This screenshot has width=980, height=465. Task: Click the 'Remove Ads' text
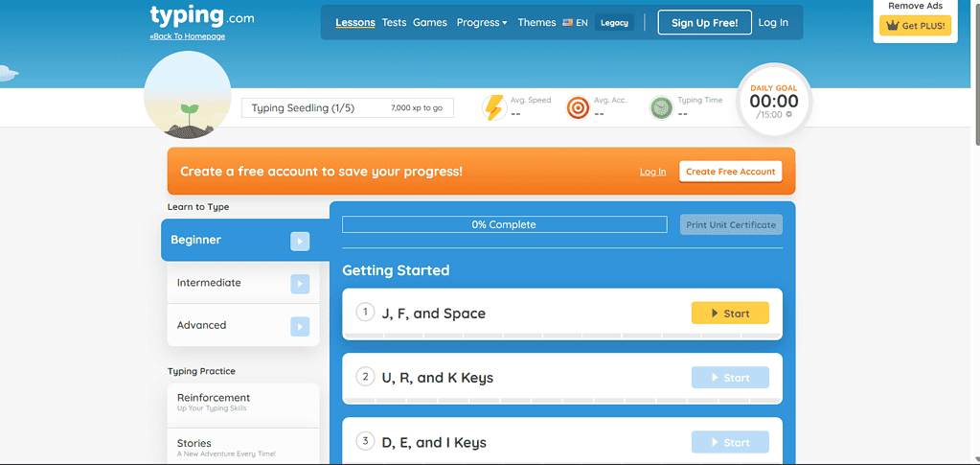[x=915, y=6]
